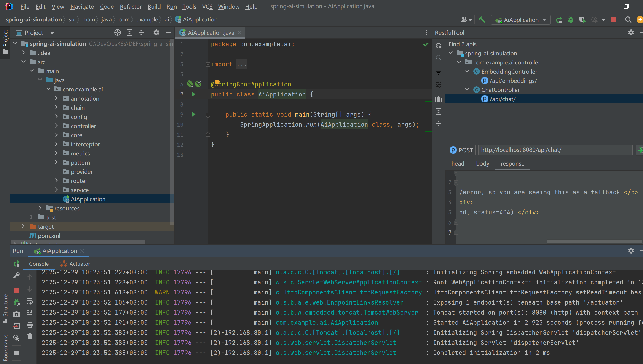Refresh the RestfulTool API list
Viewport: 643px width, 364px height.
point(439,46)
